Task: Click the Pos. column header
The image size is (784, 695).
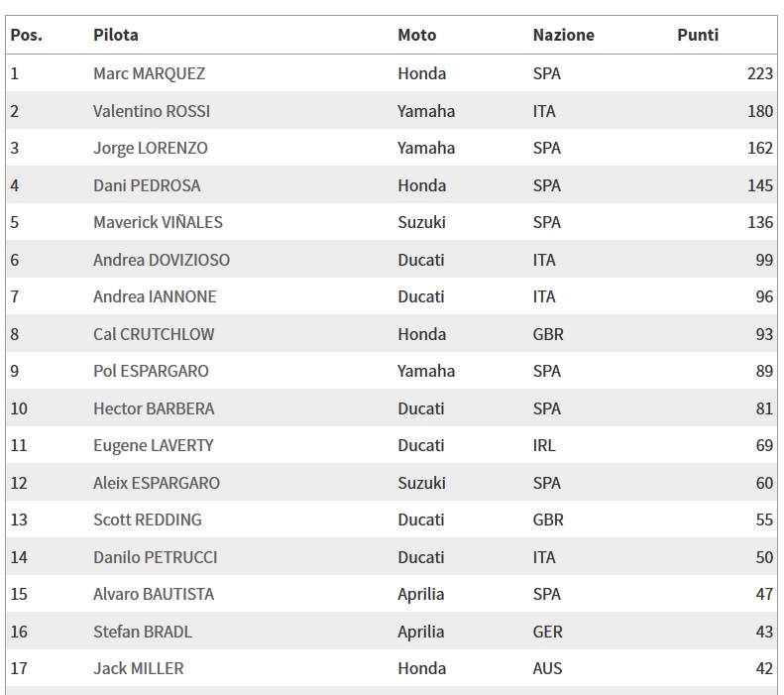Action: click(27, 35)
